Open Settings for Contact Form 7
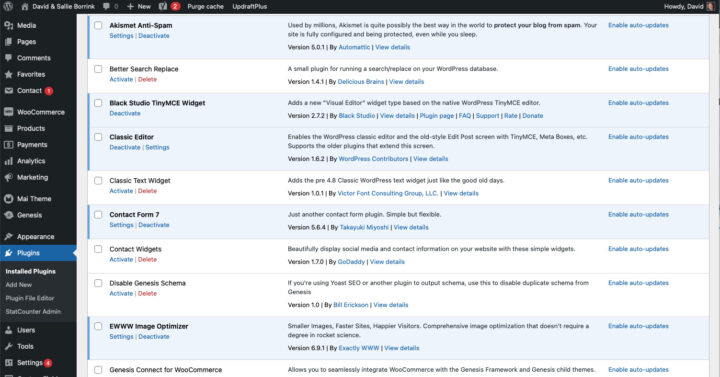The height and width of the screenshot is (377, 720). pyautogui.click(x=121, y=225)
